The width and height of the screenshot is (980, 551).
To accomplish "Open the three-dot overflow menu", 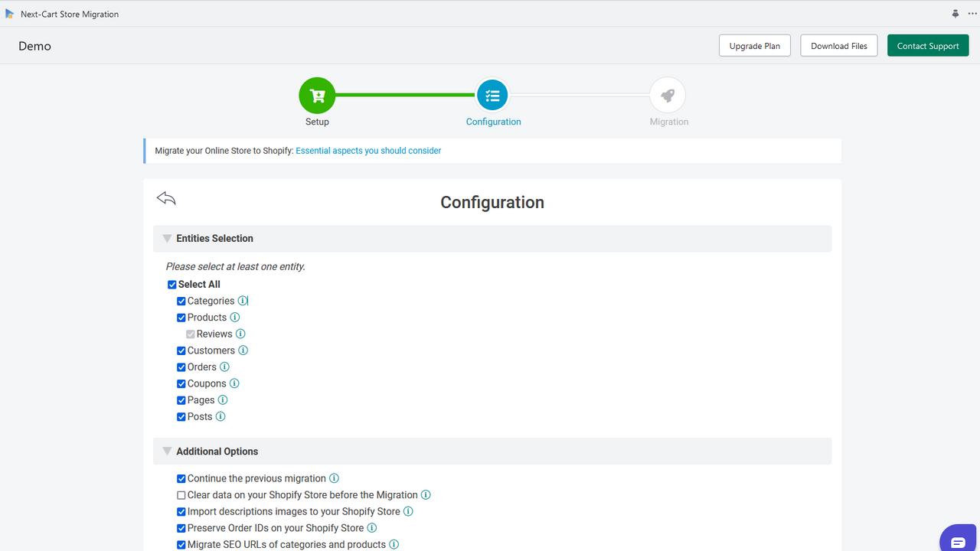I will (972, 13).
